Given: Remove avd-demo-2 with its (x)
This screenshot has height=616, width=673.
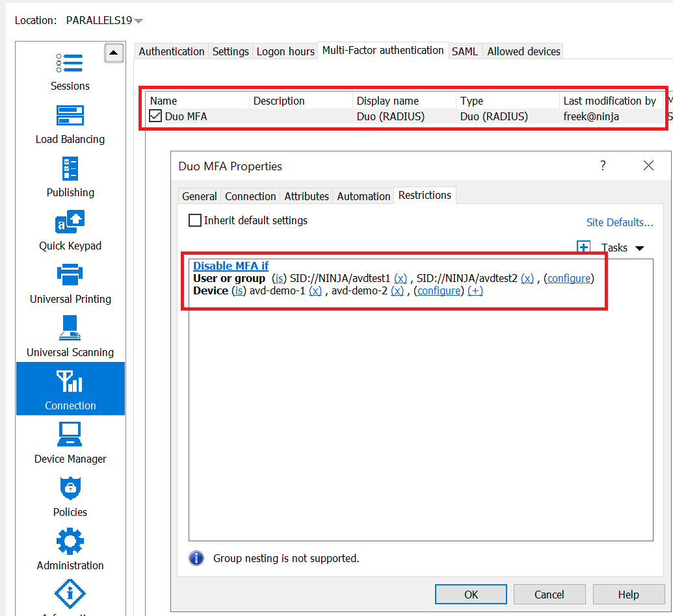Looking at the screenshot, I should (397, 291).
